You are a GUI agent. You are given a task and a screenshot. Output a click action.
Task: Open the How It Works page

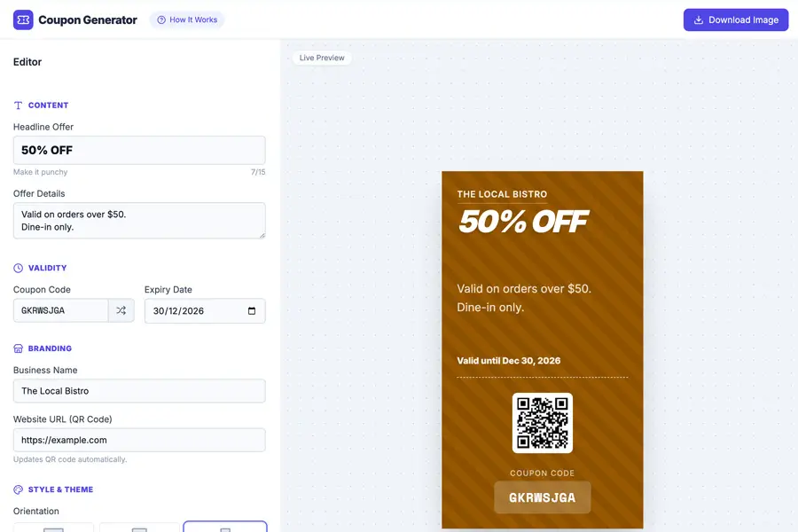[x=187, y=20]
